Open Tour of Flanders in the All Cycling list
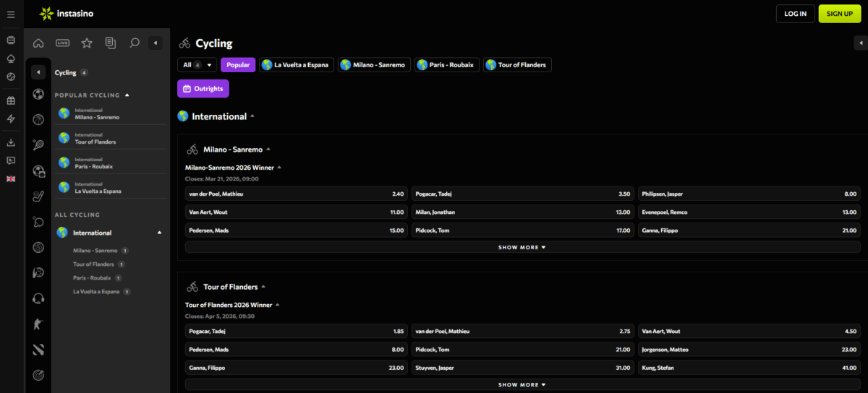Screen dimensions: 868x393 click(93, 264)
